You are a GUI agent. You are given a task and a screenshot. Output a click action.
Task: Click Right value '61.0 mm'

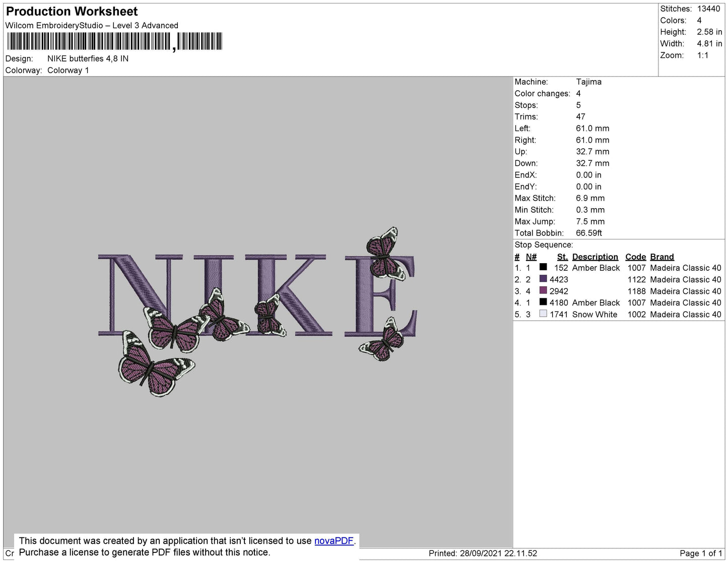(x=592, y=140)
